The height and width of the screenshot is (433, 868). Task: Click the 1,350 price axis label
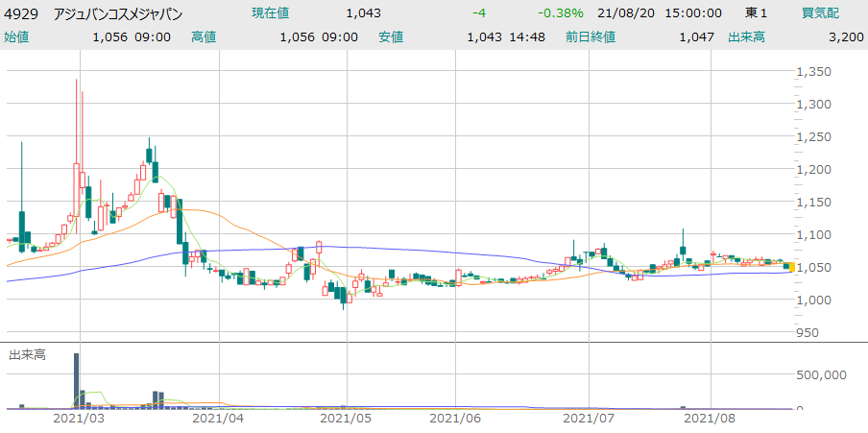click(816, 72)
